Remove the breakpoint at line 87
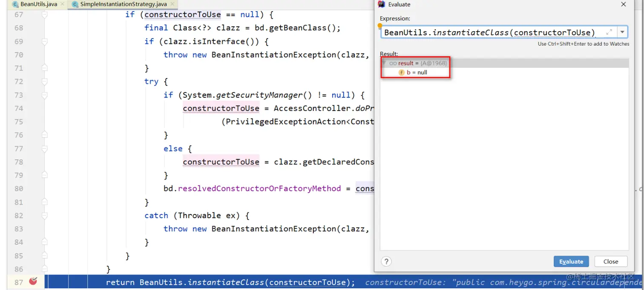 [x=33, y=281]
